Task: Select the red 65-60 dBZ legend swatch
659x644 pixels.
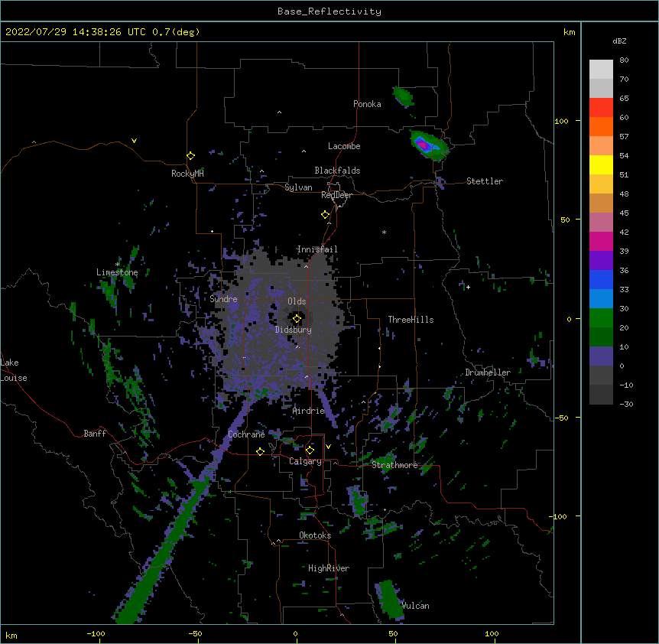Action: click(601, 107)
